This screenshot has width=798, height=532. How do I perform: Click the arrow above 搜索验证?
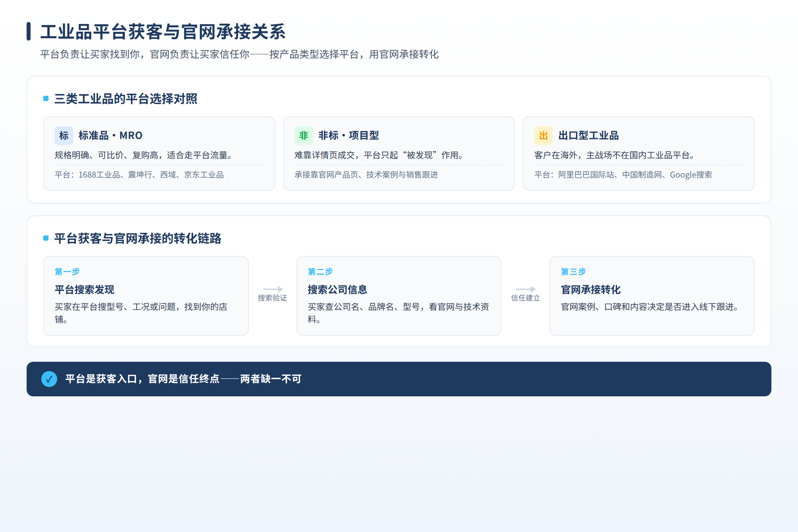click(273, 289)
